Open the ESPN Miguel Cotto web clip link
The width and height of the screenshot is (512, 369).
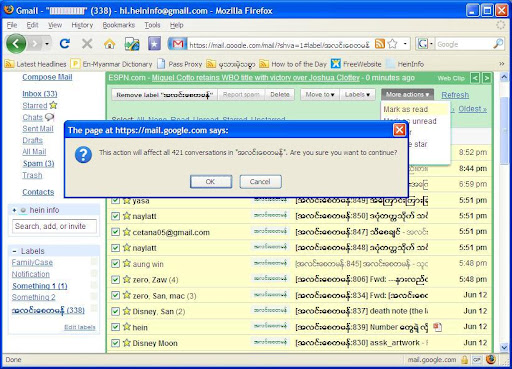256,78
